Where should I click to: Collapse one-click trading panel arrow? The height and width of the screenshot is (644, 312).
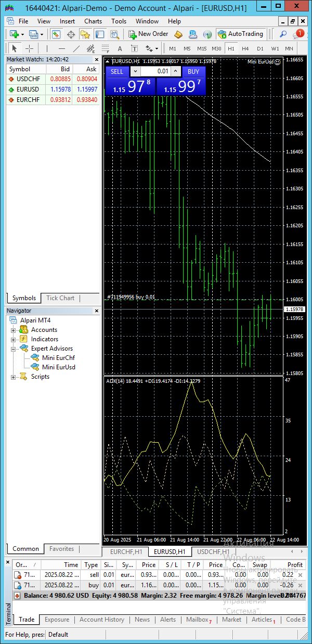point(108,61)
